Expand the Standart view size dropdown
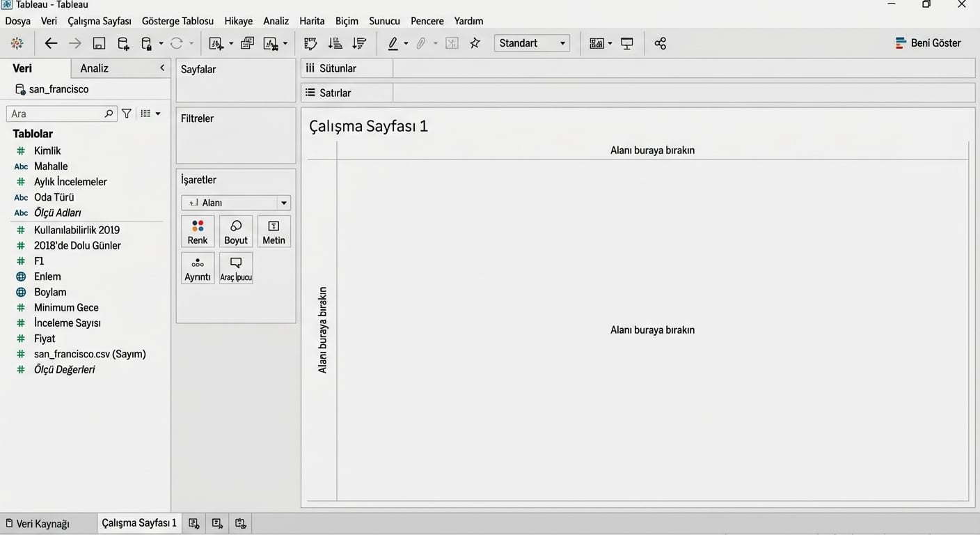Screen dimensions: 980x535 coord(532,43)
